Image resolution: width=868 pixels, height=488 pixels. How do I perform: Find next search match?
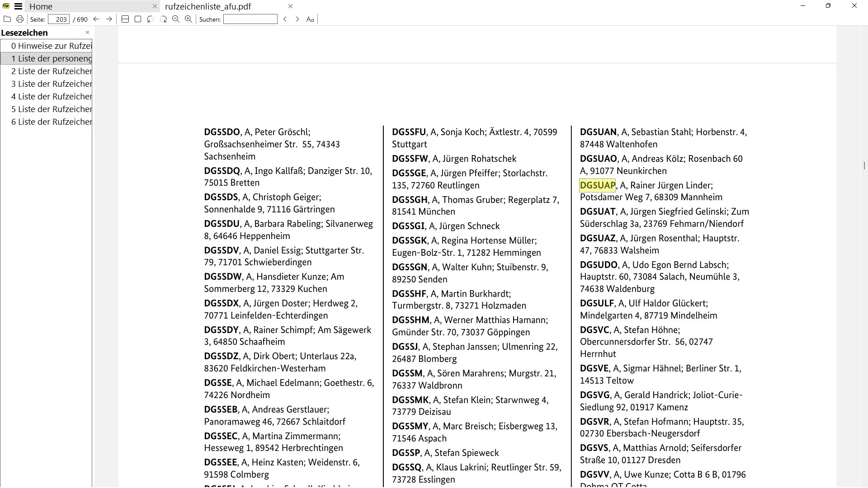pyautogui.click(x=297, y=19)
